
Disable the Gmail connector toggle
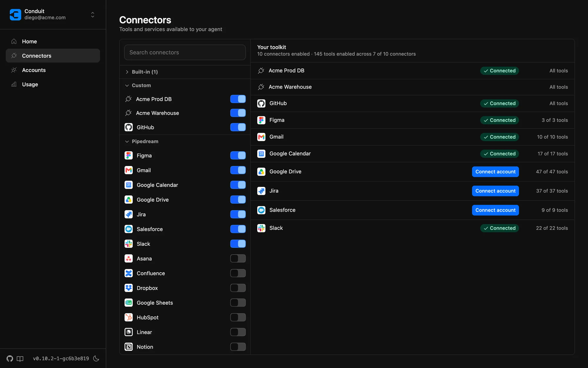(x=238, y=170)
